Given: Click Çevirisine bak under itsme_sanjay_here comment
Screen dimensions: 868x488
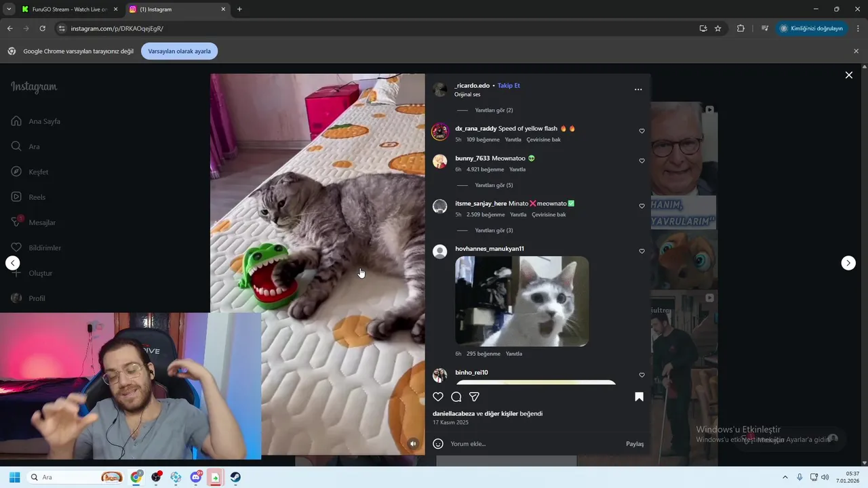Looking at the screenshot, I should [x=549, y=215].
